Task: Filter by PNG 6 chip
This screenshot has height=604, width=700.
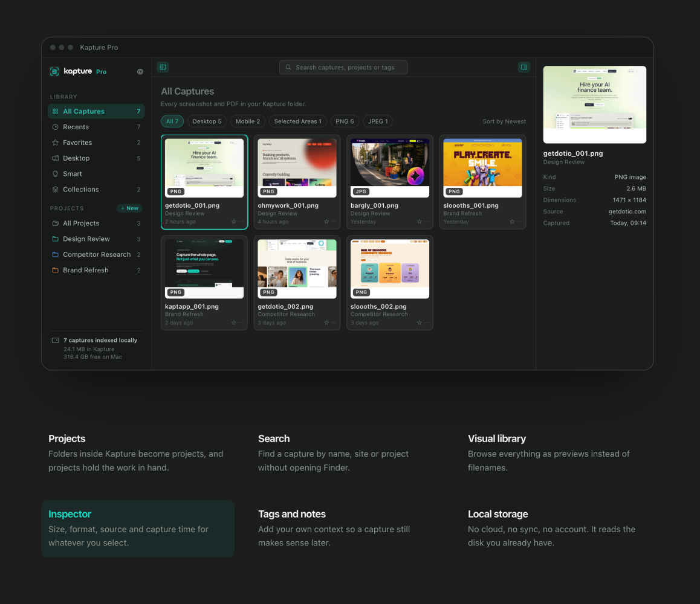Action: [345, 121]
